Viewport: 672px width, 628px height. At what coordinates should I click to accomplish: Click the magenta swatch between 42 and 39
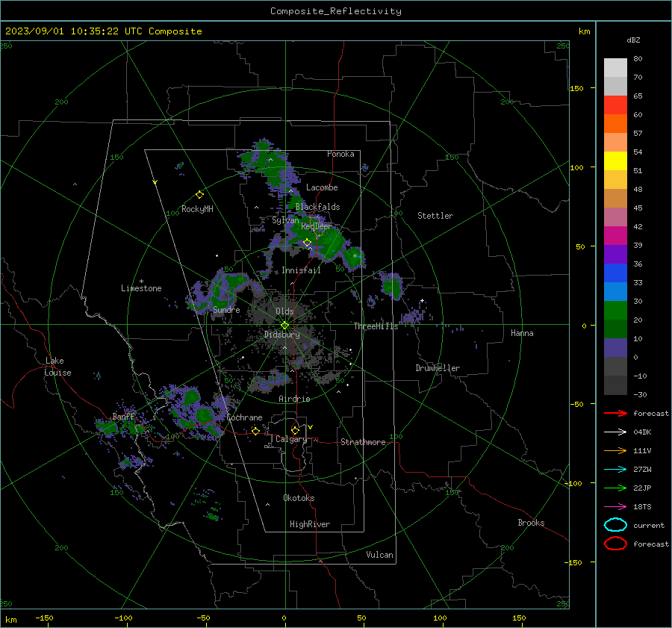[x=615, y=236]
